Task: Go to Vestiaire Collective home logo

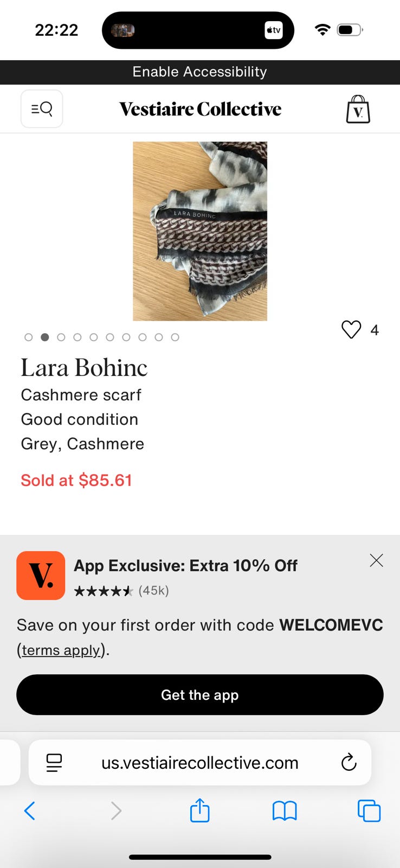Action: (x=200, y=109)
